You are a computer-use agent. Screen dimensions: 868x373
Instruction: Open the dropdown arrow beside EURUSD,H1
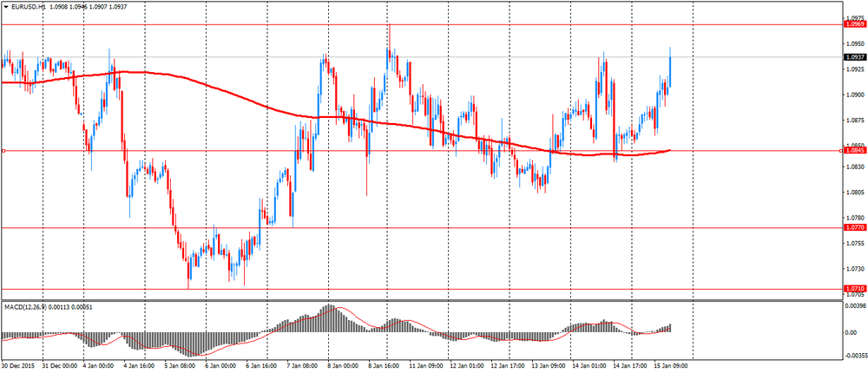click(x=6, y=6)
